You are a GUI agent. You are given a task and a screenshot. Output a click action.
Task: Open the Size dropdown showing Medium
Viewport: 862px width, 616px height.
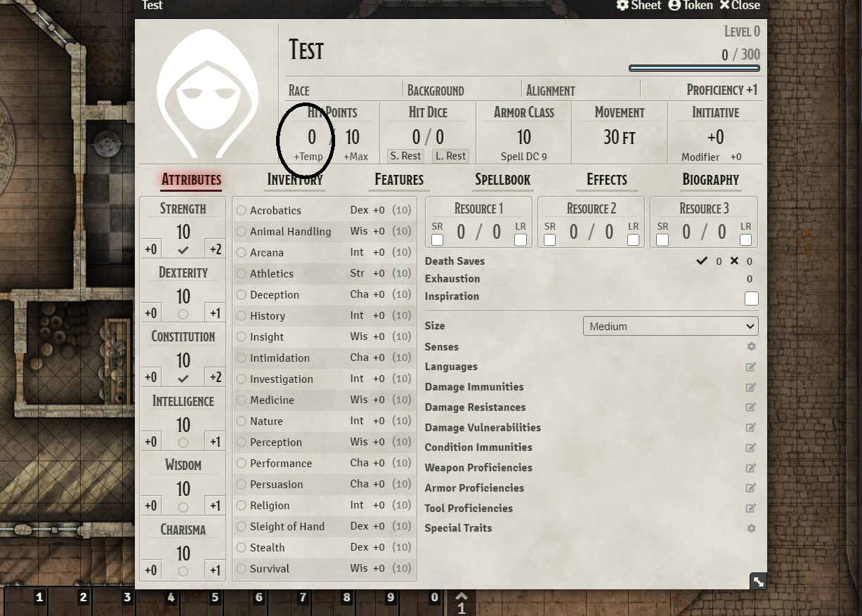pyautogui.click(x=669, y=326)
